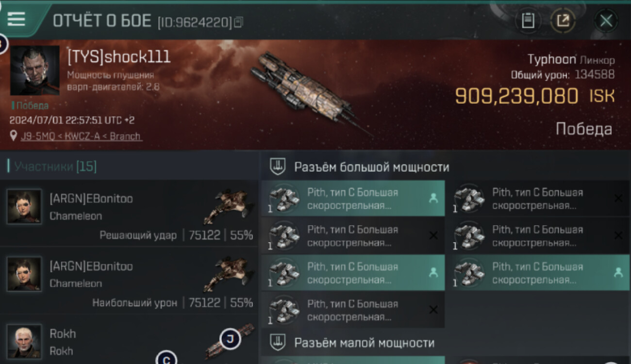The image size is (631, 364).
Task: Close the battle report window
Action: (x=606, y=21)
